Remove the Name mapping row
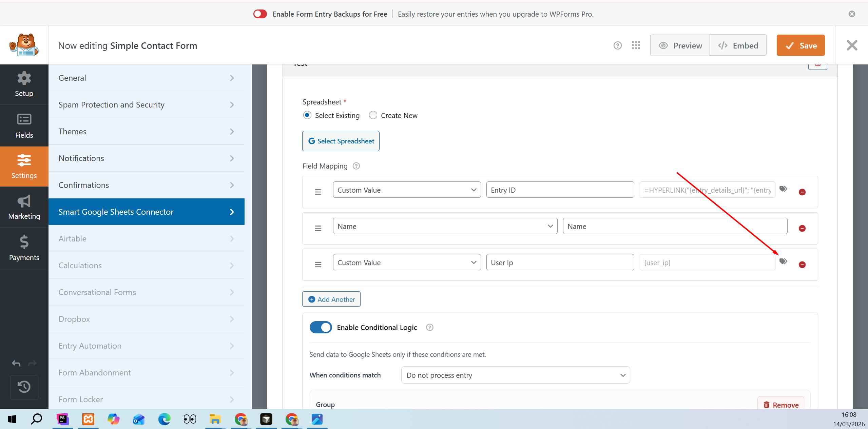868x429 pixels. coord(802,229)
